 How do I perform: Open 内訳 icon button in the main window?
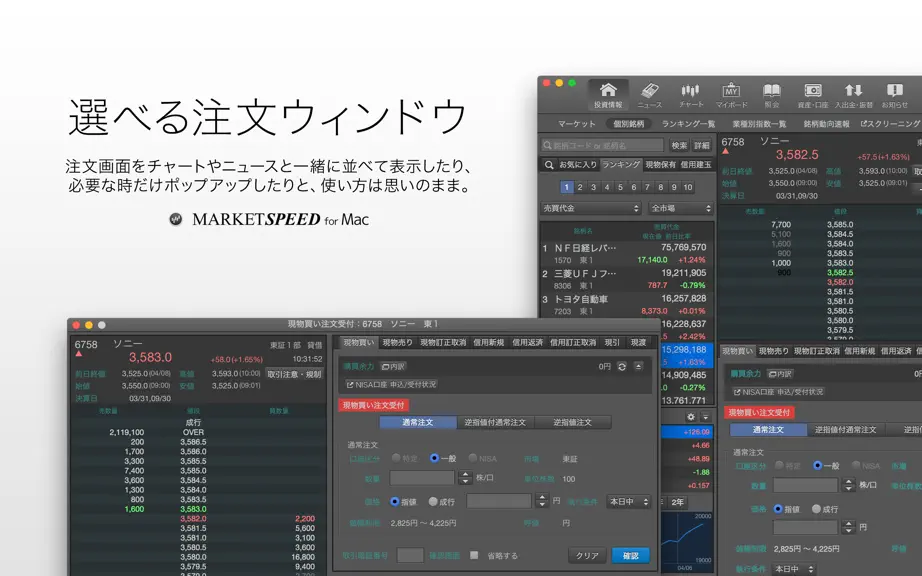tap(780, 374)
